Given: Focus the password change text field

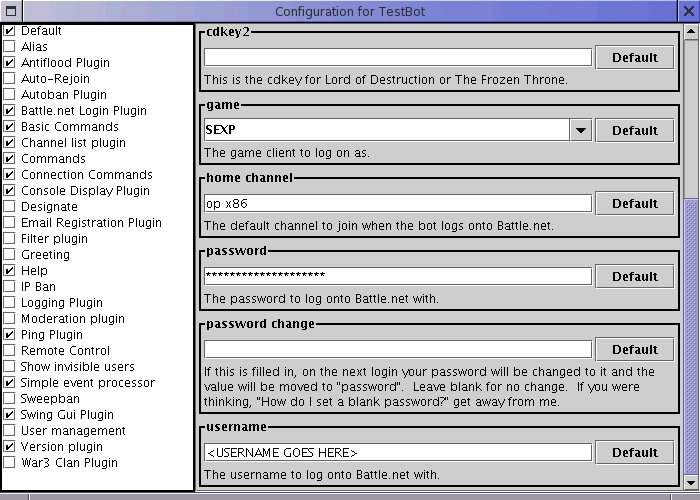Looking at the screenshot, I should coord(398,350).
